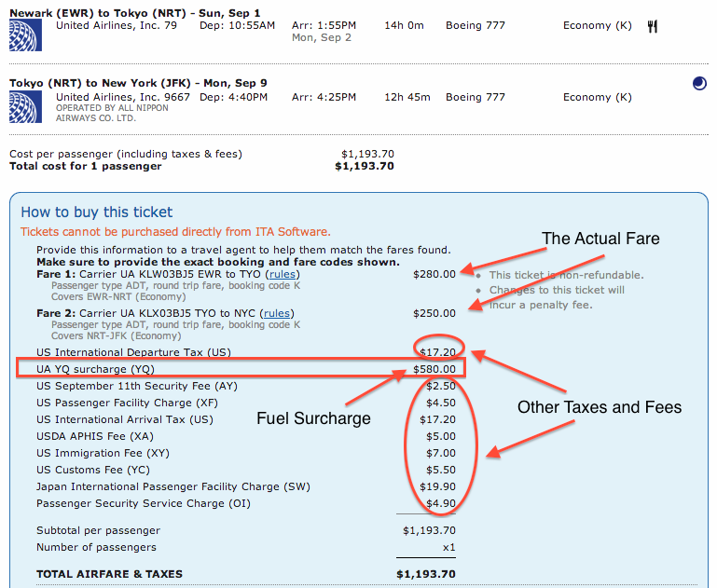Click 'US Passenger Facility Charge (XF)'

[x=127, y=403]
